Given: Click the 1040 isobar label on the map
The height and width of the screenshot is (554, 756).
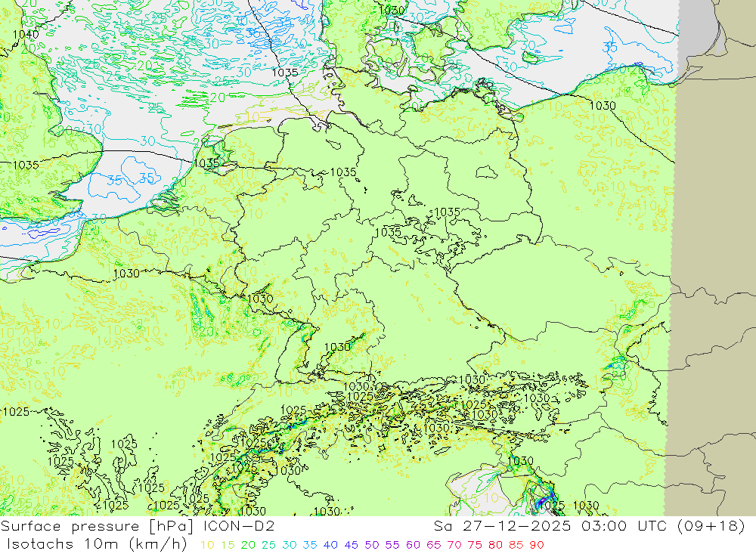Looking at the screenshot, I should click(x=26, y=34).
